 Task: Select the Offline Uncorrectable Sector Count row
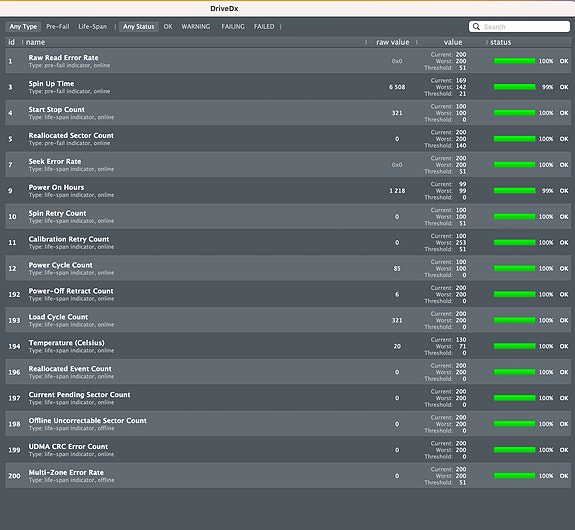[x=288, y=424]
